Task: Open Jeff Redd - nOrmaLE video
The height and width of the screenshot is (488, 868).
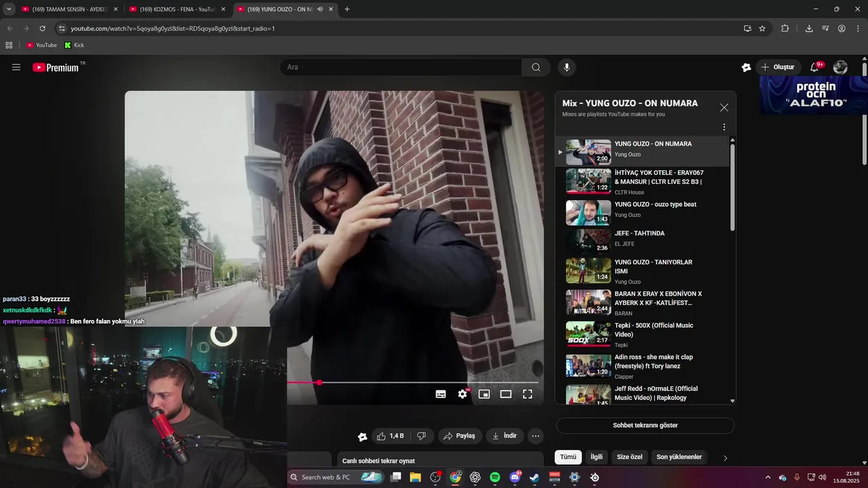Action: 643,394
